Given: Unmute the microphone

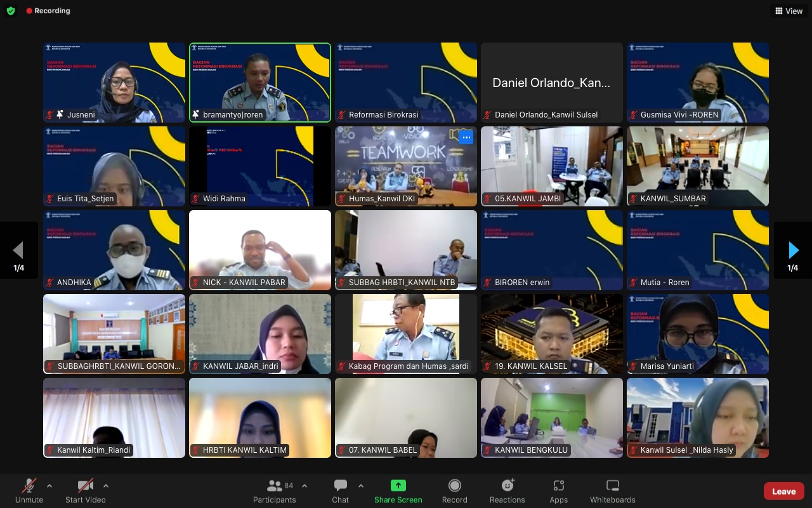Looking at the screenshot, I should (29, 490).
